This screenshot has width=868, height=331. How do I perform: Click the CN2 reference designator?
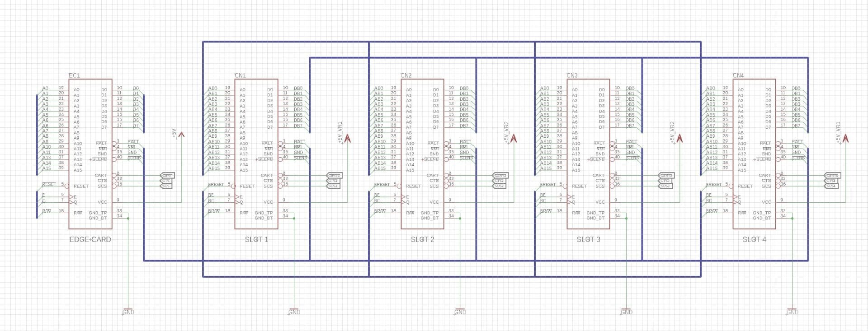pos(406,75)
